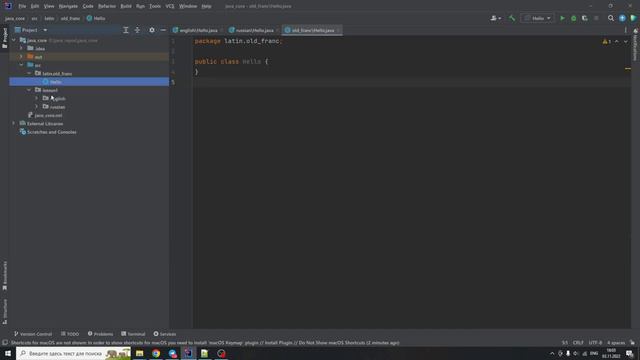The height and width of the screenshot is (360, 640).
Task: Start debugging with the green bug icon
Action: point(573,18)
